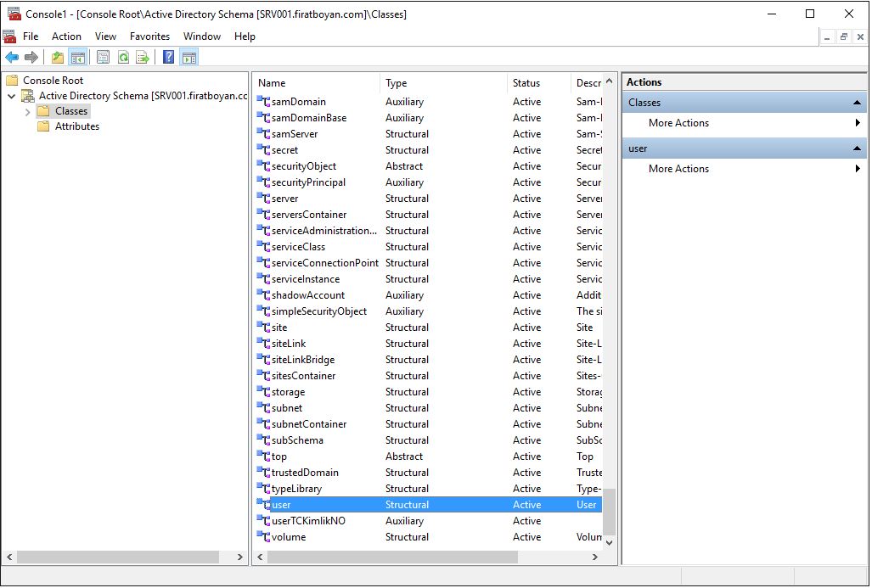The height and width of the screenshot is (588, 872).
Task: Sort list by Description column header
Action: (x=588, y=83)
